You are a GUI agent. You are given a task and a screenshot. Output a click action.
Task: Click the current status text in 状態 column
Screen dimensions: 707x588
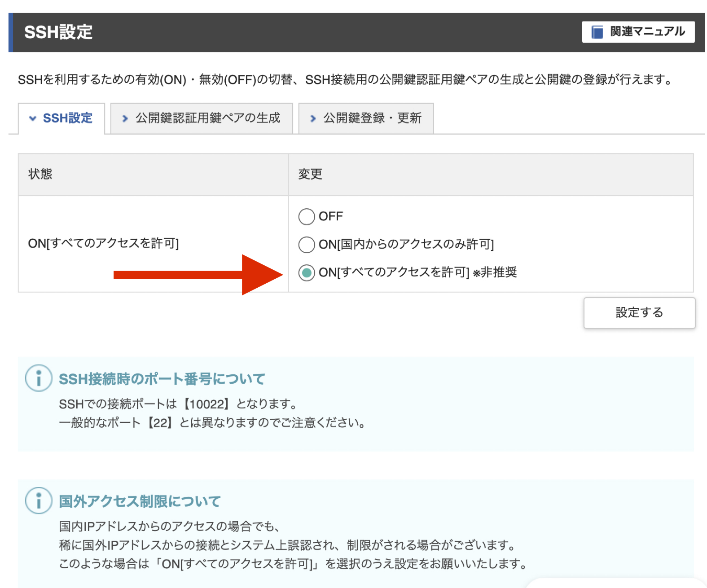[x=103, y=243]
